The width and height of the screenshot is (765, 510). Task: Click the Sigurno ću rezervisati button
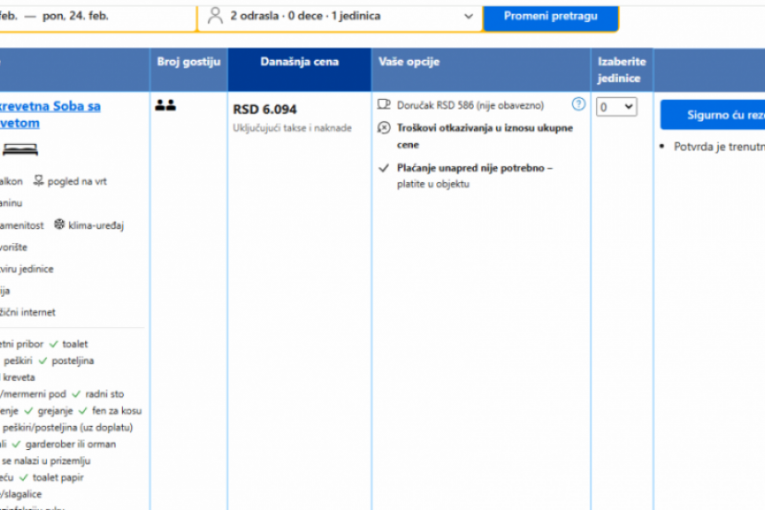pos(712,114)
